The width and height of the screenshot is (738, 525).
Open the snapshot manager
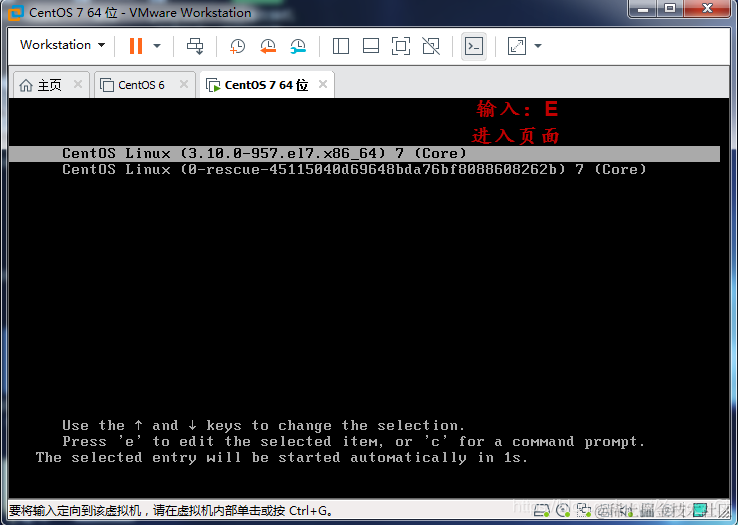[298, 46]
